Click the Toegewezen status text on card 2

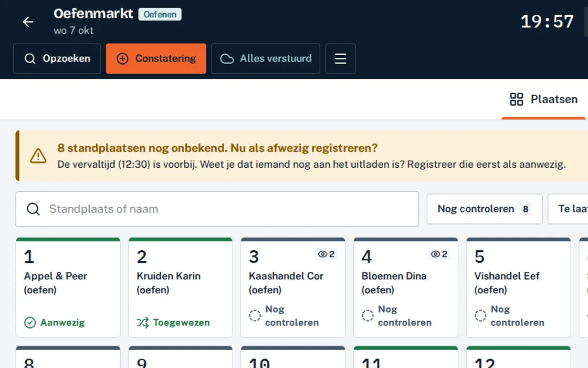coord(182,323)
